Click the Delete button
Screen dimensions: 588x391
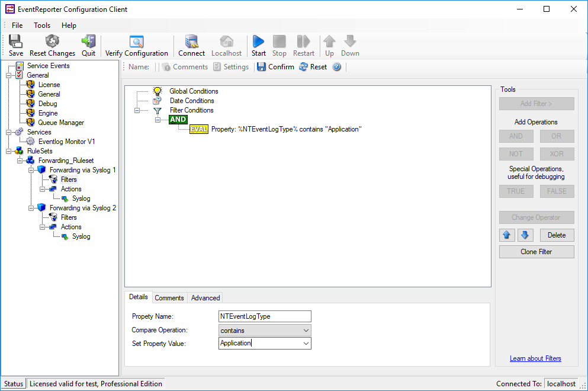click(557, 235)
